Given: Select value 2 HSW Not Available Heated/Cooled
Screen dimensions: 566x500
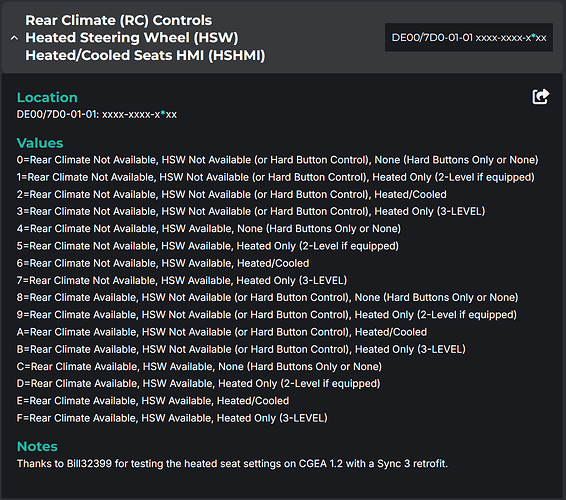Looking at the screenshot, I should coord(231,194).
